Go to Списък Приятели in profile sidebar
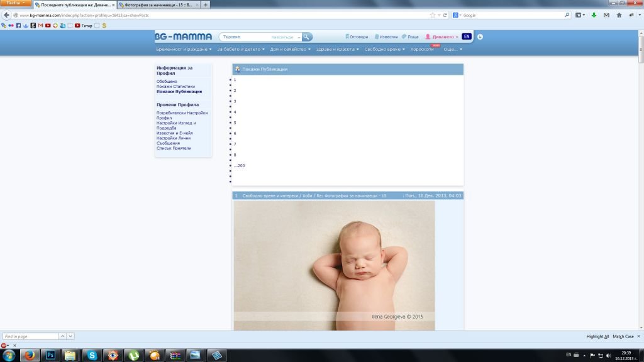 click(x=174, y=148)
